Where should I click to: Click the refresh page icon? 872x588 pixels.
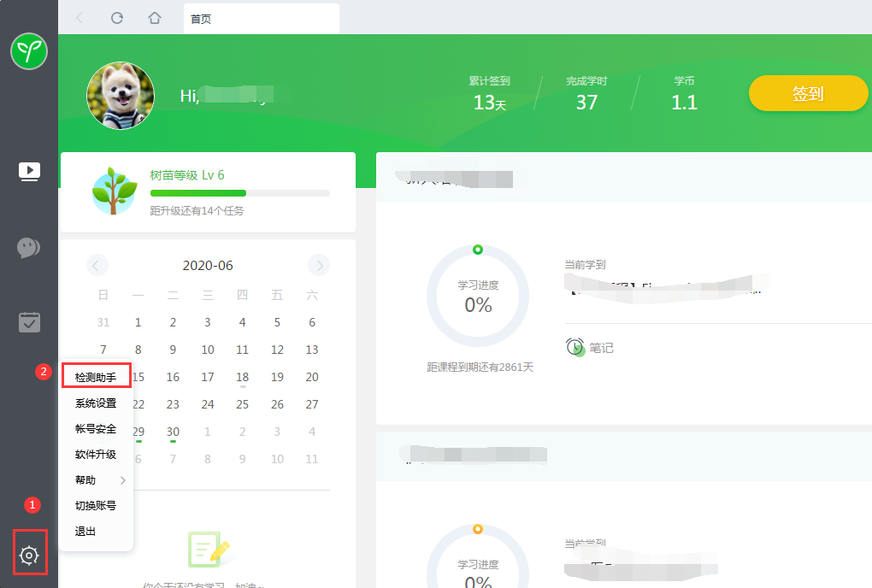click(117, 18)
